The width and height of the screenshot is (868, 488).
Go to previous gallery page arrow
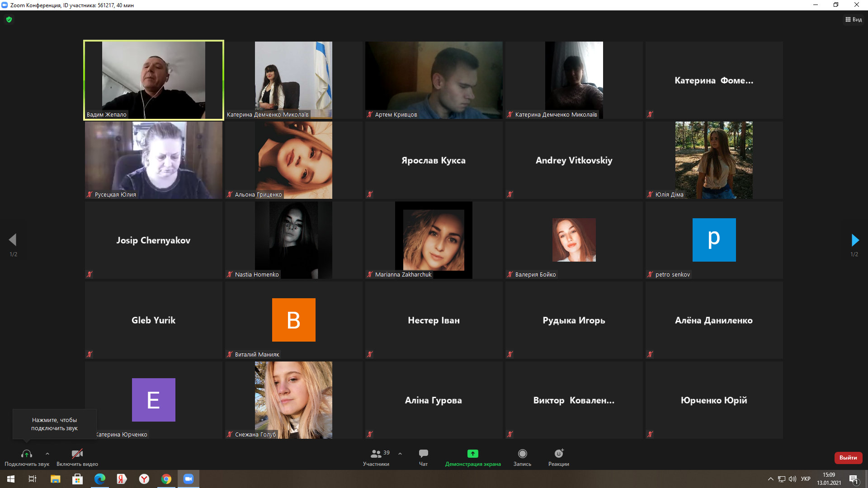(13, 240)
